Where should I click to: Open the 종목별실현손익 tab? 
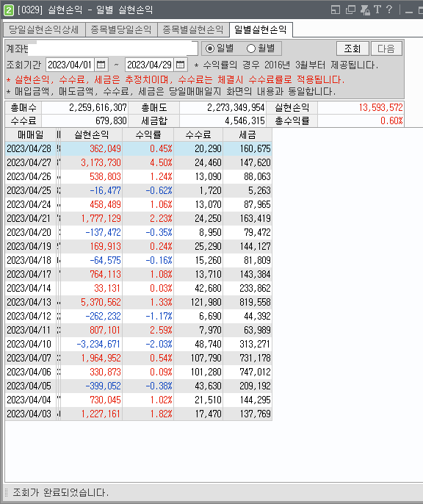pos(193,30)
